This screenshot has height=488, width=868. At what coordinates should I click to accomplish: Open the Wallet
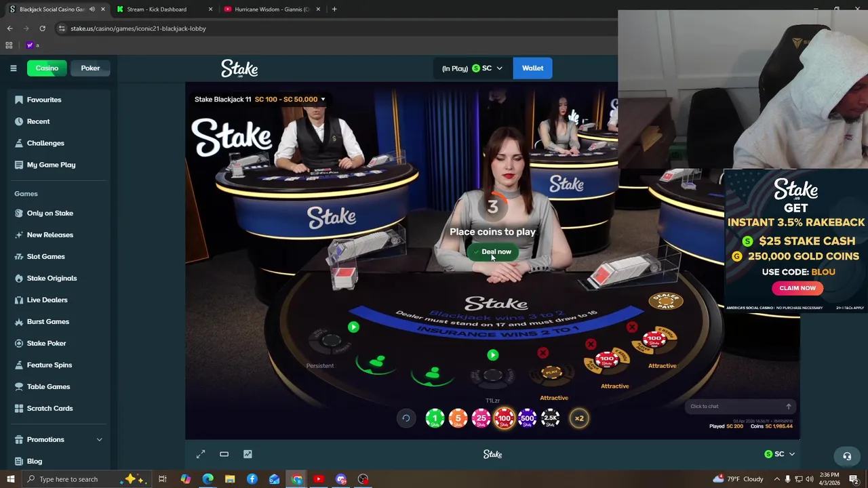point(532,68)
